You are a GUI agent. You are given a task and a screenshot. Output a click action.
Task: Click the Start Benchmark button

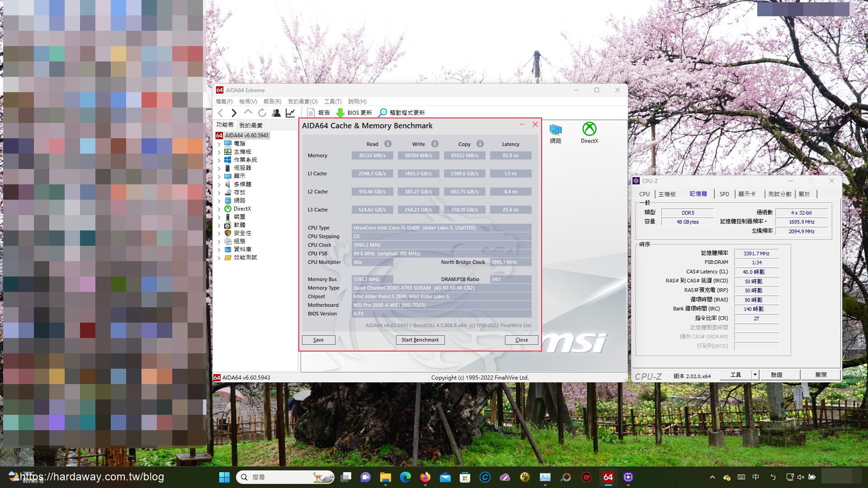[420, 340]
